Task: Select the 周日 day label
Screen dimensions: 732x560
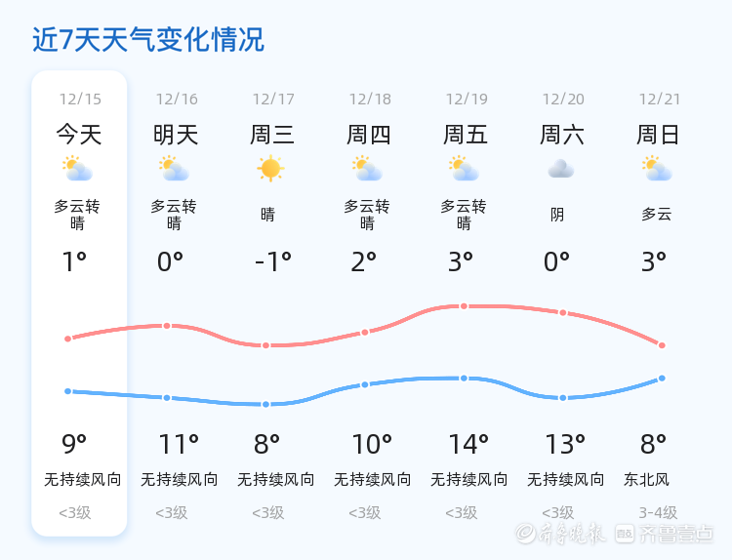Action: coord(658,134)
